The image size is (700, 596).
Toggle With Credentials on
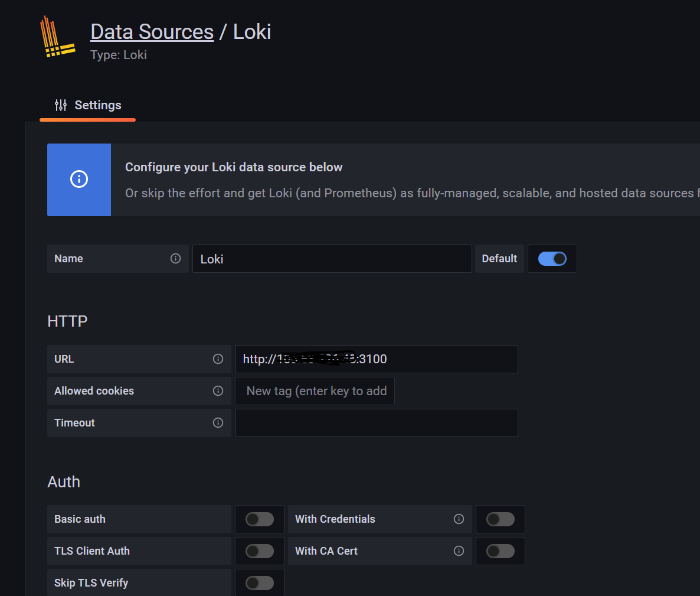[x=501, y=519]
